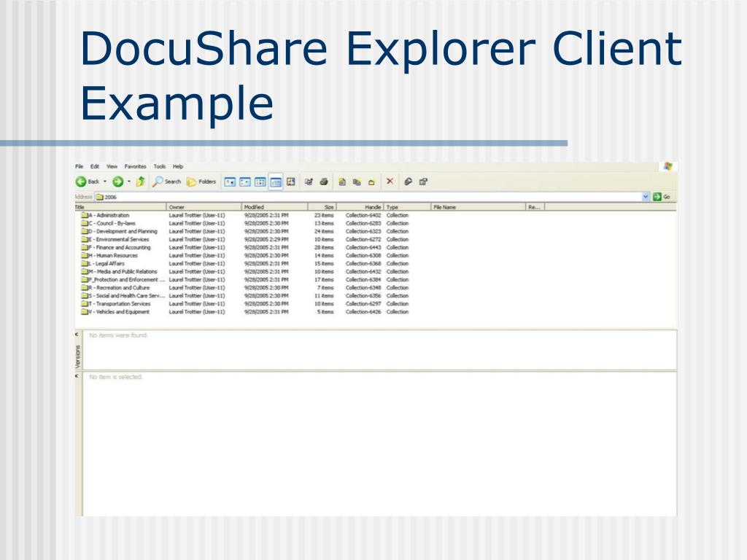This screenshot has width=747, height=560.
Task: Open the Favorites menu
Action: tap(135, 166)
